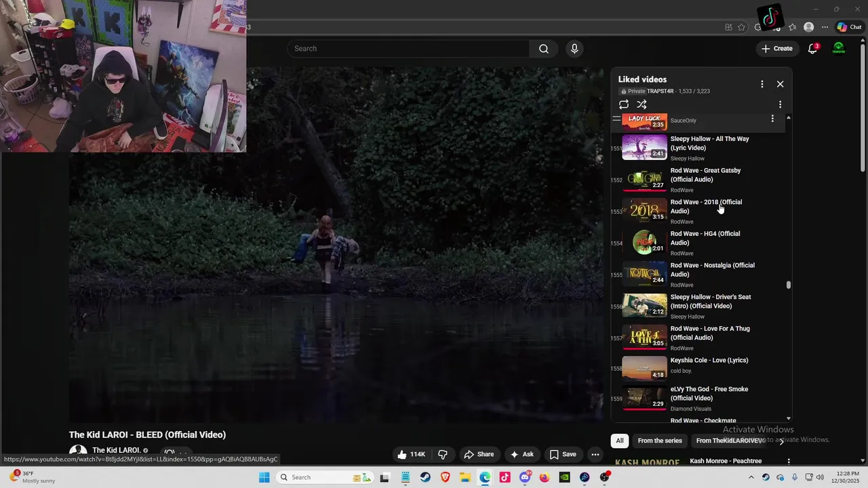
Task: Open weather widget showing 36°F
Action: [x=33, y=477]
